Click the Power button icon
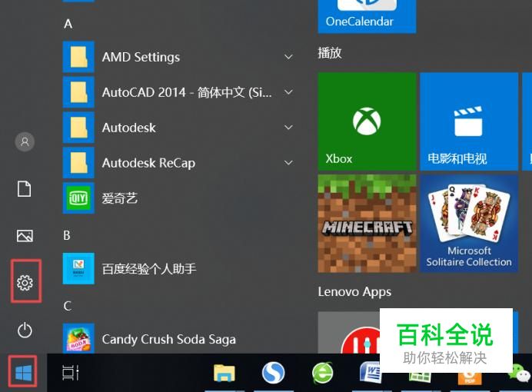532x392 pixels. [25, 330]
